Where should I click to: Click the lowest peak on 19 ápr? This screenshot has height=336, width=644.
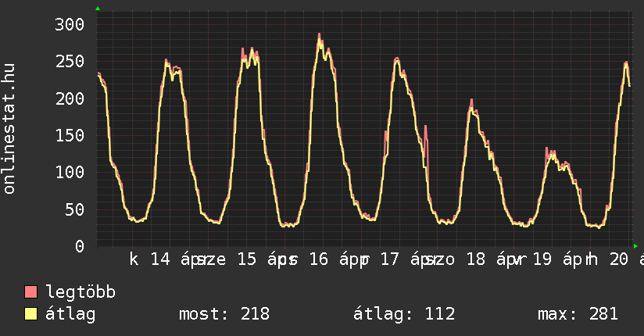[x=549, y=148]
